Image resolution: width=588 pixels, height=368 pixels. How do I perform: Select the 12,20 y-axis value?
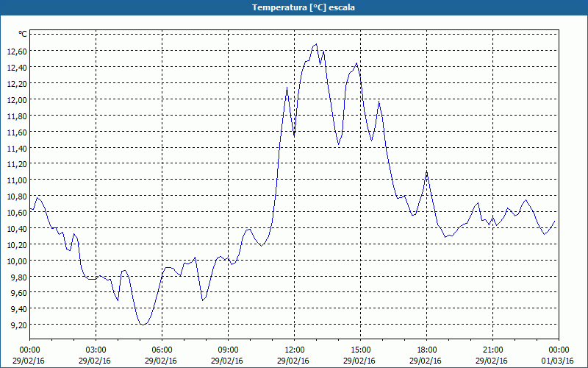tap(17, 84)
